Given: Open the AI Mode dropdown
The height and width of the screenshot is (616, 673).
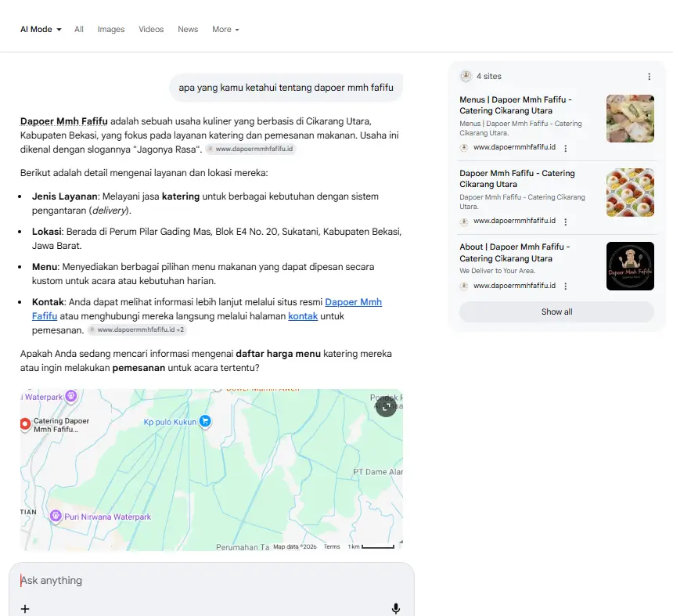Looking at the screenshot, I should pyautogui.click(x=41, y=29).
